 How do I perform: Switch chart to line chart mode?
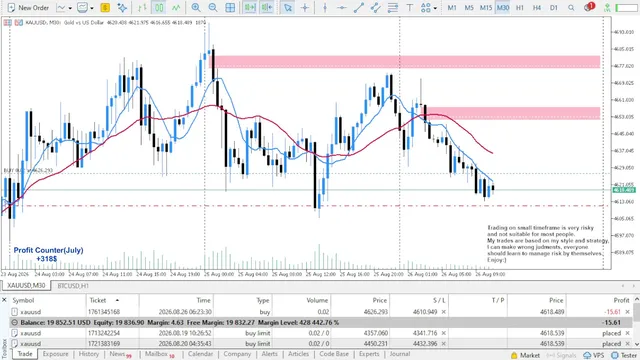coord(176,8)
